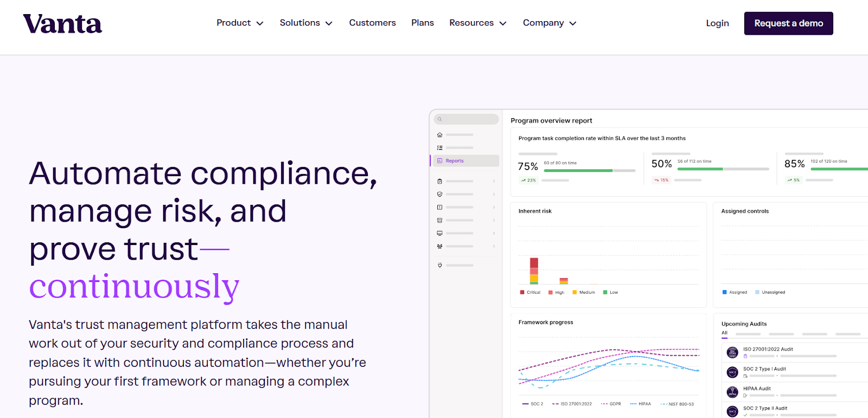Open the Company dropdown menu

pos(550,23)
